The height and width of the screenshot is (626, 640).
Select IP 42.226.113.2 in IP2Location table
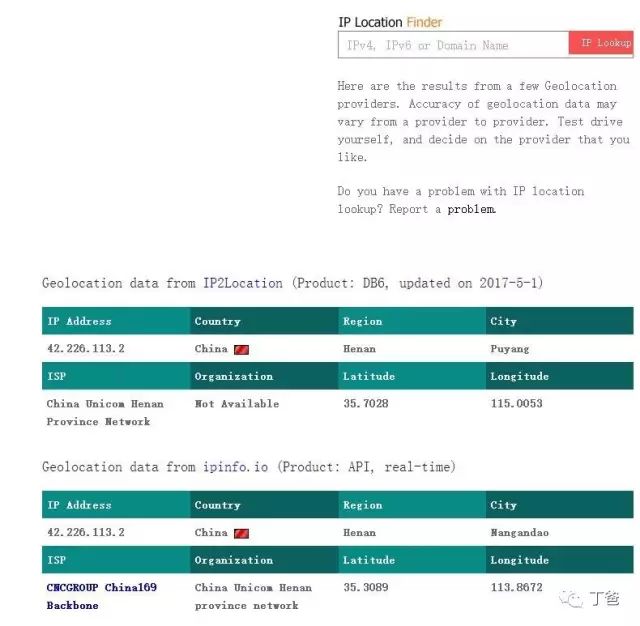86,349
